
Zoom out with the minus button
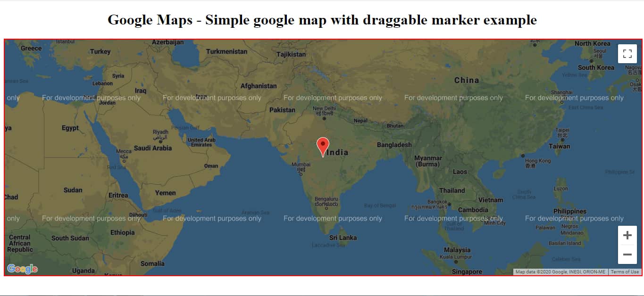point(627,255)
